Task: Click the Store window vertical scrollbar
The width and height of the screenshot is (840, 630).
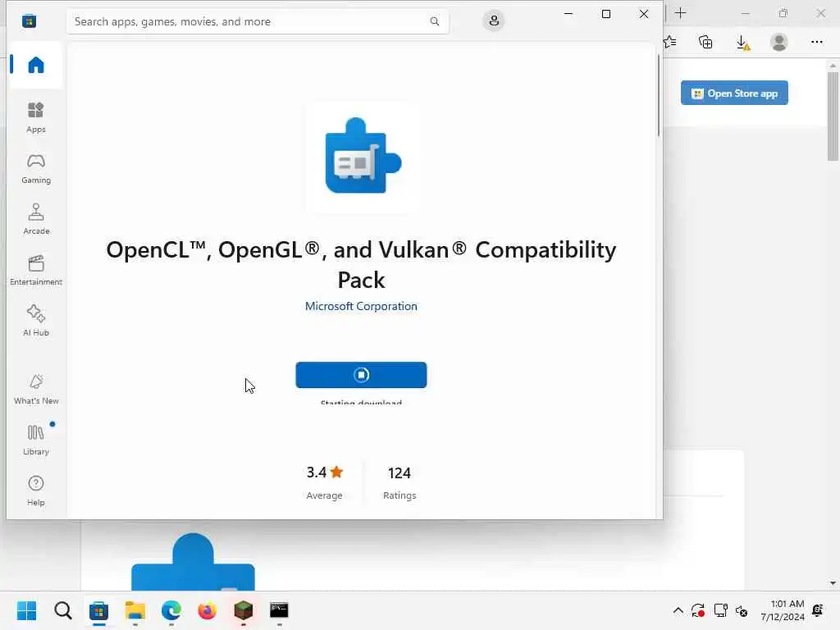Action: pyautogui.click(x=659, y=95)
